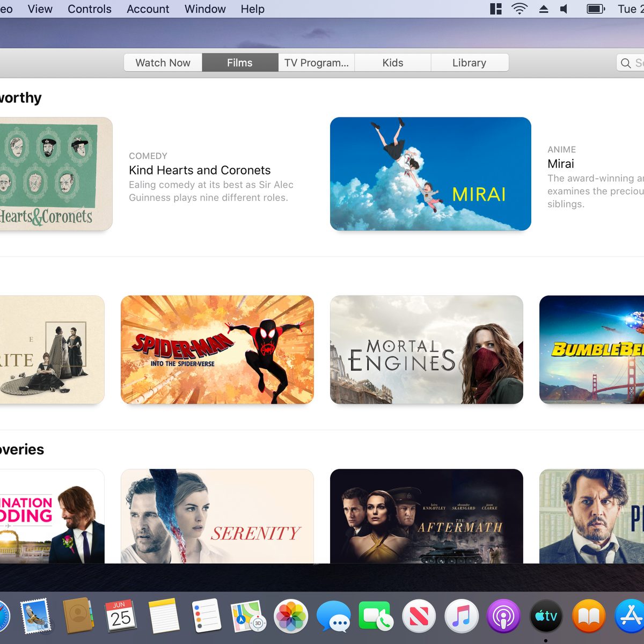Open the Destination Wedding film card

pyautogui.click(x=52, y=516)
